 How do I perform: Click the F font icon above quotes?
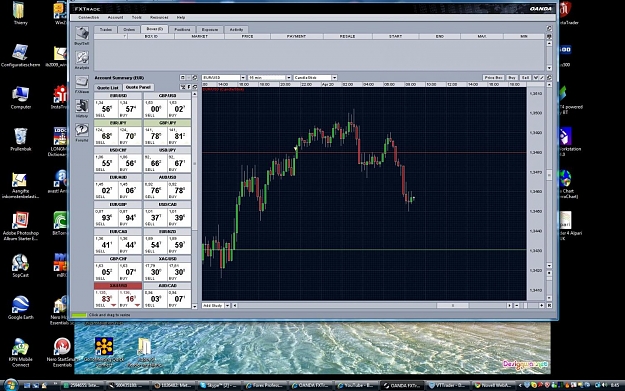pyautogui.click(x=189, y=87)
